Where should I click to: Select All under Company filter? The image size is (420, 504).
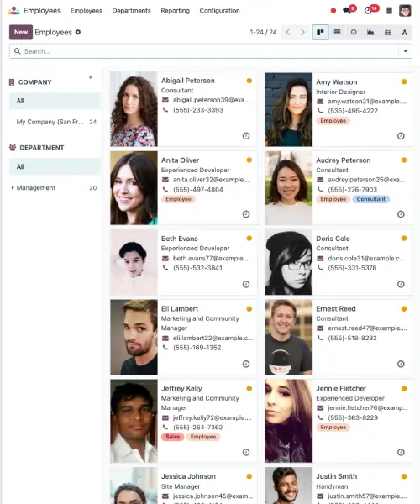pyautogui.click(x=55, y=101)
